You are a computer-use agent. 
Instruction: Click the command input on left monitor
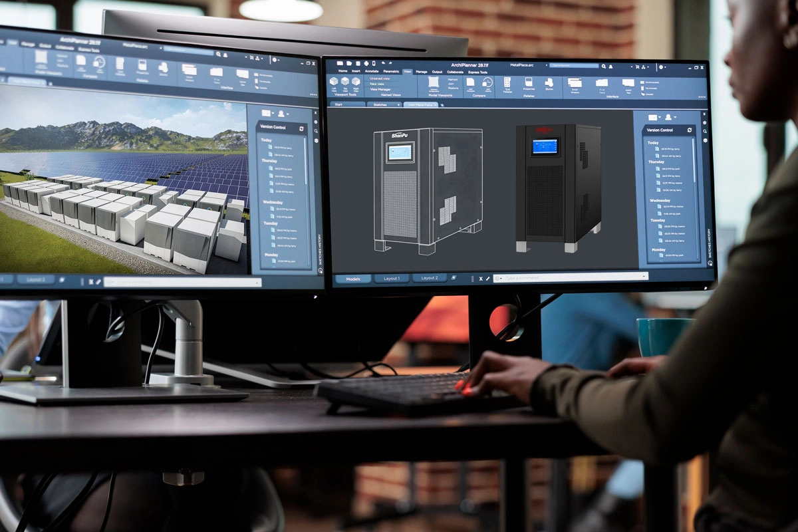pyautogui.click(x=182, y=282)
